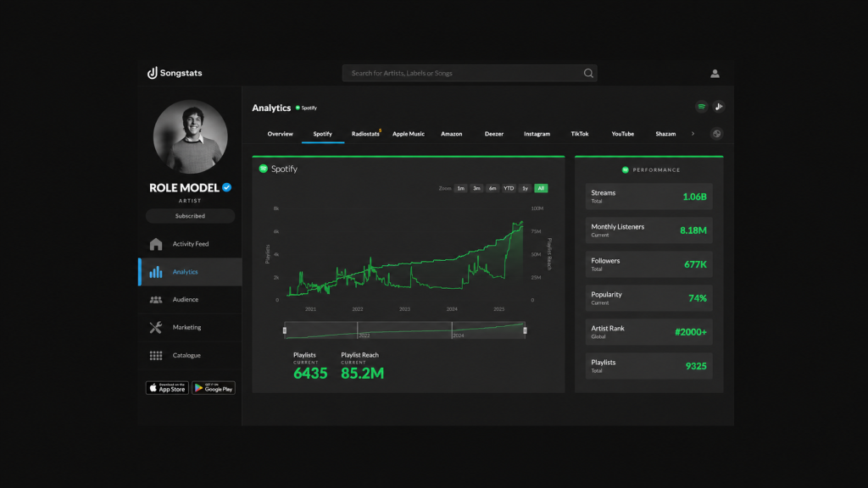The width and height of the screenshot is (868, 488).
Task: Click the Artist Rank #2000+ card
Action: tap(648, 332)
